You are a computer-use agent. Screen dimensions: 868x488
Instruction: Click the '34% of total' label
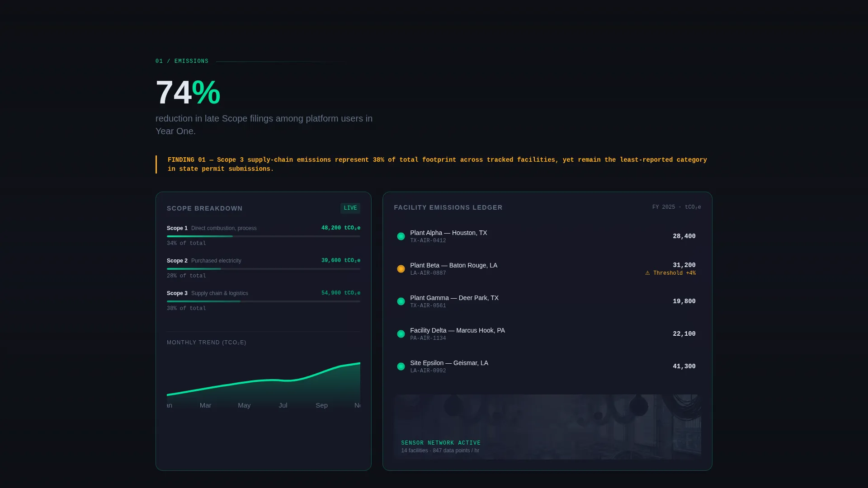[186, 244]
